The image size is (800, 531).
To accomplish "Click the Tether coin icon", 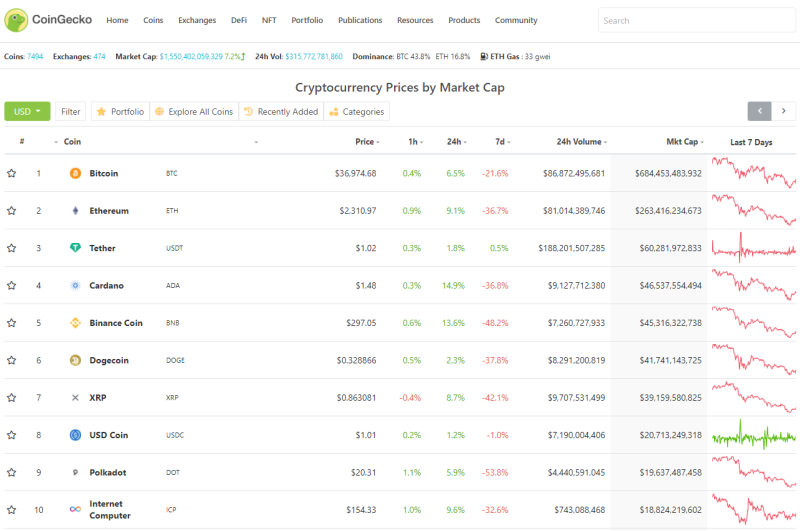I will pyautogui.click(x=75, y=248).
